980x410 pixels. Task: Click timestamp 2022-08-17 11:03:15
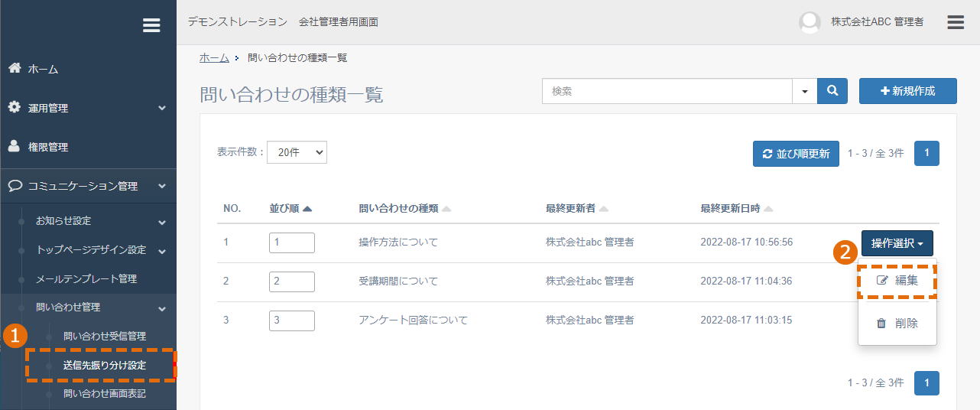click(746, 321)
